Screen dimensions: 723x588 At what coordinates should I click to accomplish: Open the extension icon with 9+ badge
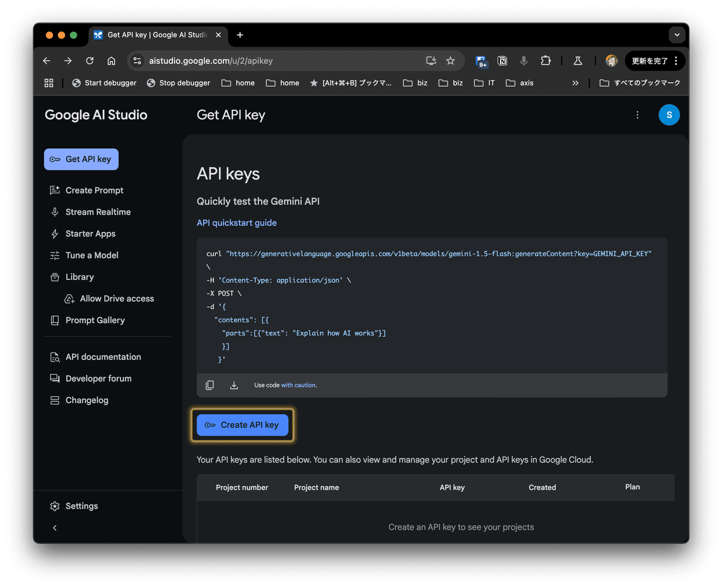pyautogui.click(x=481, y=61)
